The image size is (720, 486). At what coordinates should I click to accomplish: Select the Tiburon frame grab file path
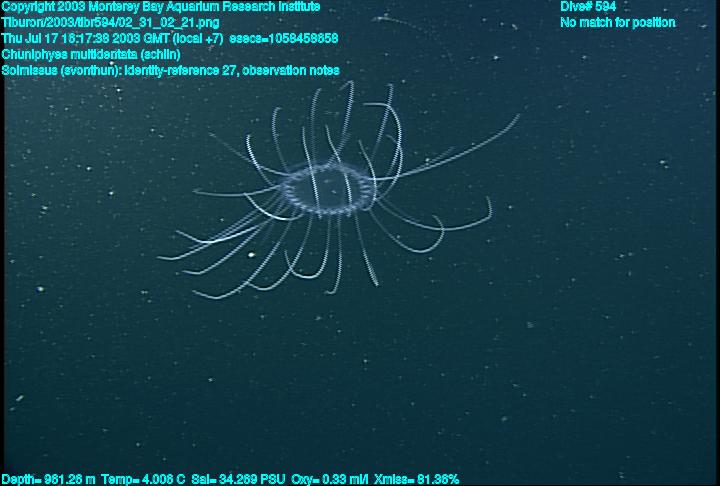tap(110, 23)
